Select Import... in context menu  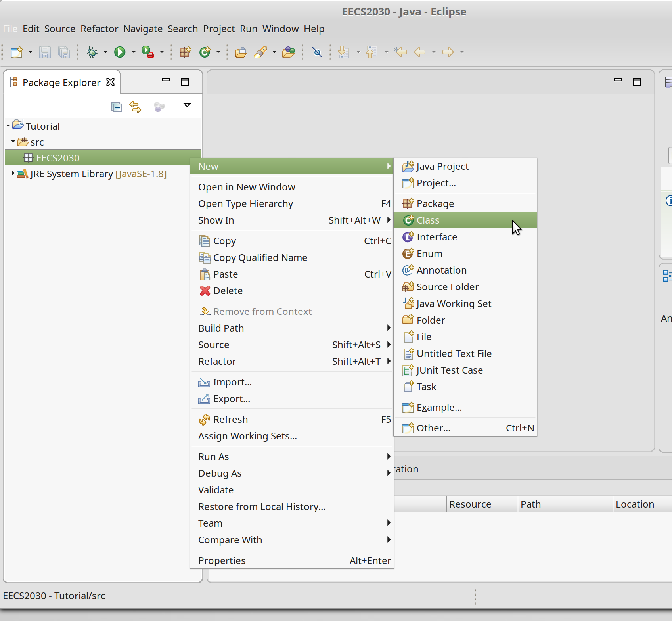click(x=292, y=382)
